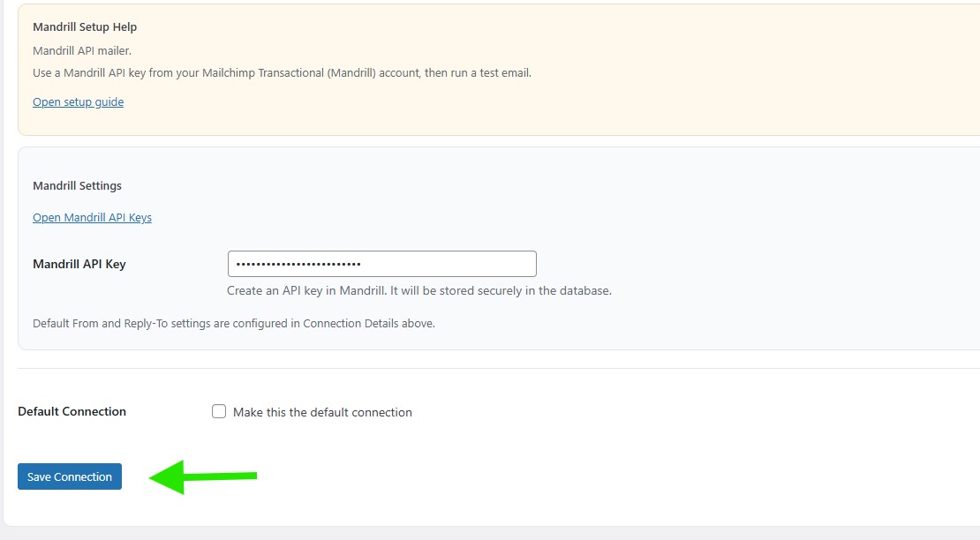Click the Default From and Reply-To note
This screenshot has width=980, height=540.
coord(233,324)
